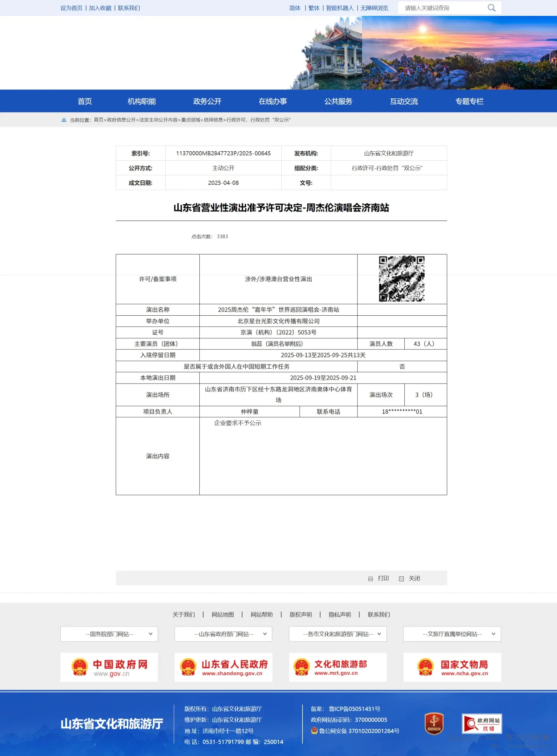Open the 网站帮助 footer link
557x756 pixels.
point(262,614)
